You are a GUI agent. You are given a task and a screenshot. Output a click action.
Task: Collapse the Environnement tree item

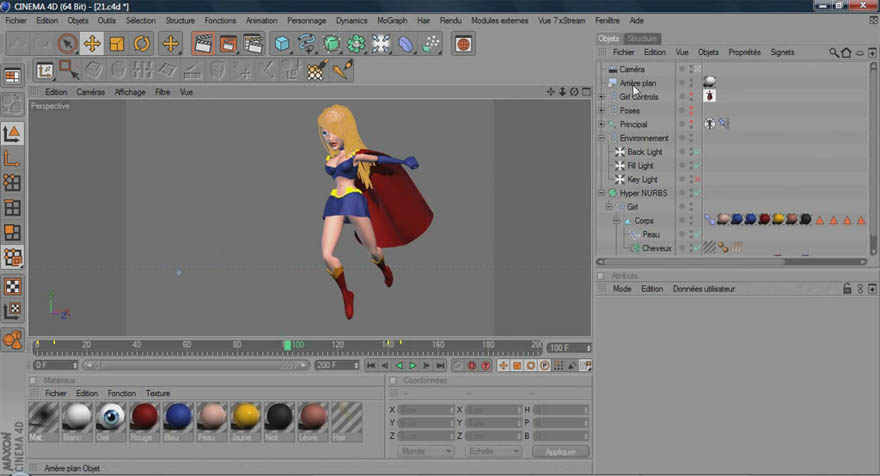[602, 138]
